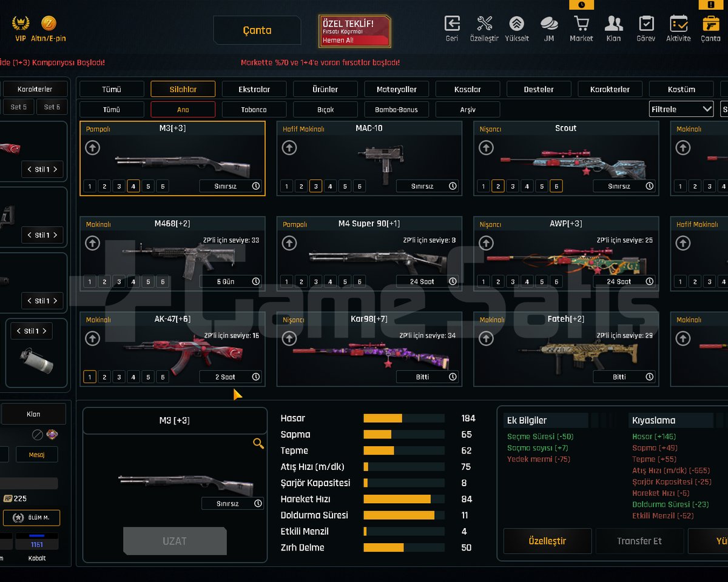Toggle slot 3 on the MAC-10 card
Image resolution: width=728 pixels, height=582 pixels.
(x=315, y=186)
